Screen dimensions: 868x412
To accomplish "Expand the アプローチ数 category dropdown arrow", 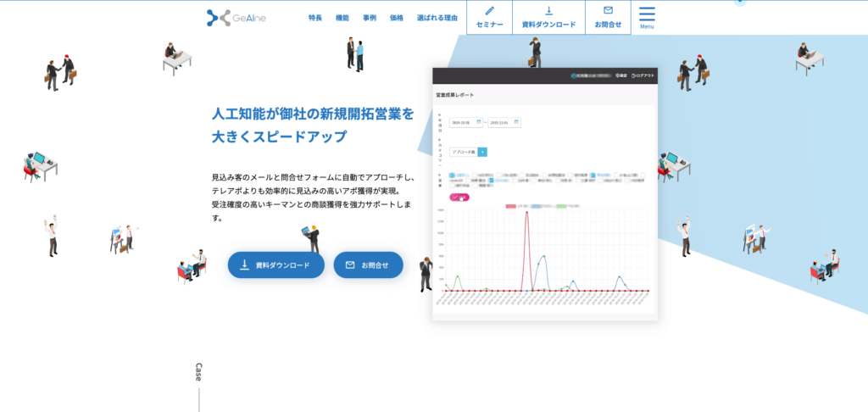I will pos(482,152).
